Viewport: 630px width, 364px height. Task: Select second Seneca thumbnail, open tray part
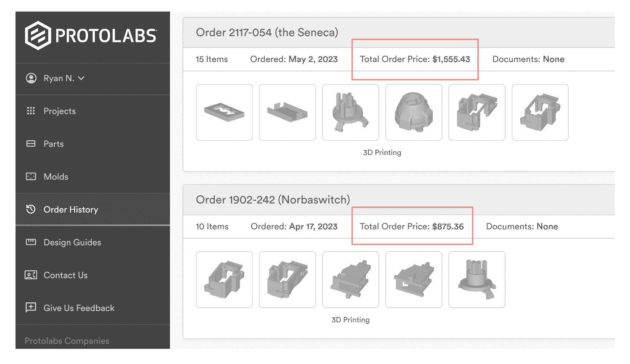coord(288,112)
